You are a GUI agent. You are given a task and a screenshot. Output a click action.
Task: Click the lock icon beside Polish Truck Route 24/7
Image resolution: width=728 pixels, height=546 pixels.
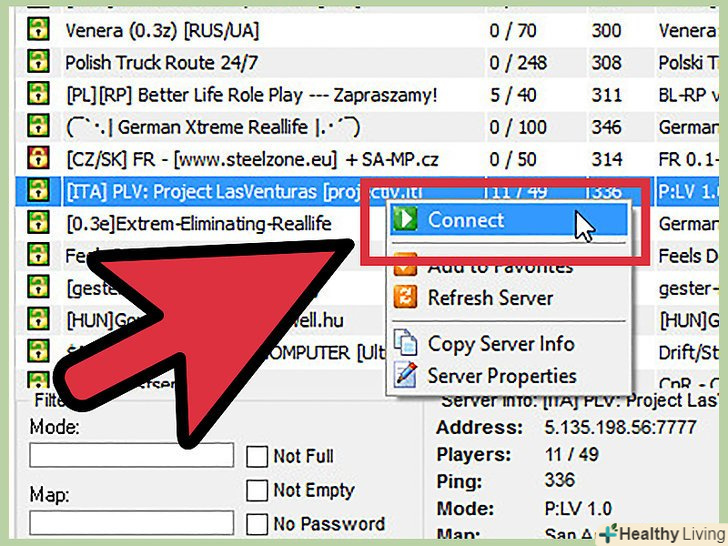(x=38, y=61)
